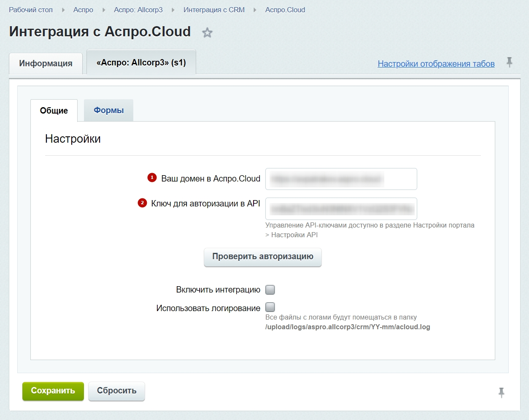Select the '«Аспро: Allcorp3» (s1)' tab
This screenshot has width=529, height=420.
point(141,62)
